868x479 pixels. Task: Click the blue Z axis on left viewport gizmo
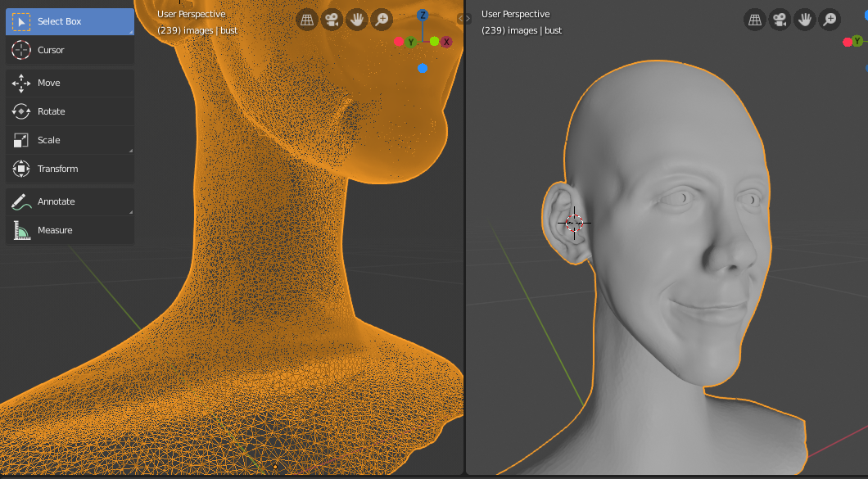(423, 15)
